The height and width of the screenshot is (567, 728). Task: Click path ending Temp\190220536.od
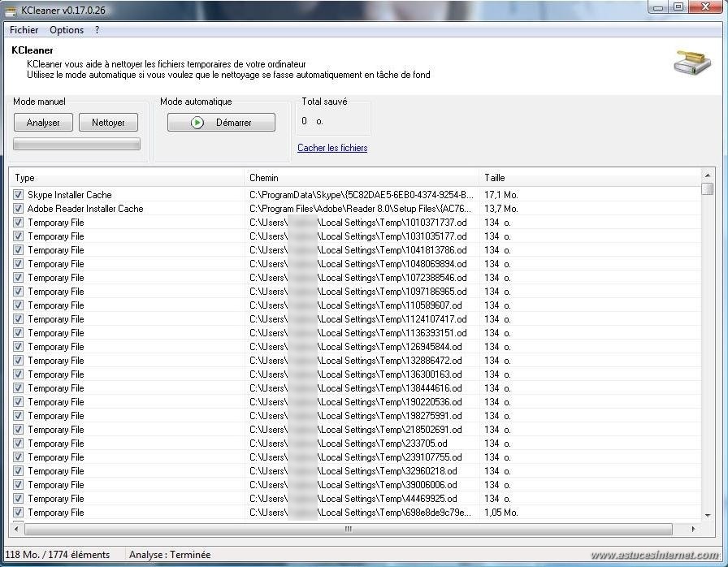coord(356,402)
